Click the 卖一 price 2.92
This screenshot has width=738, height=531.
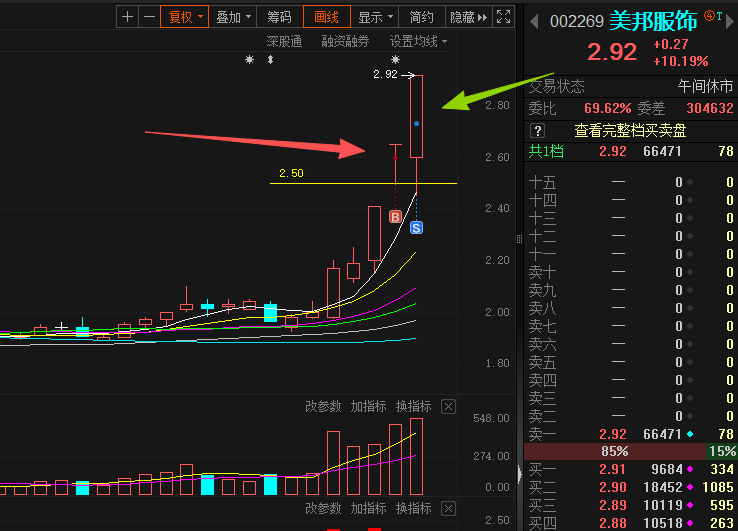(x=612, y=434)
